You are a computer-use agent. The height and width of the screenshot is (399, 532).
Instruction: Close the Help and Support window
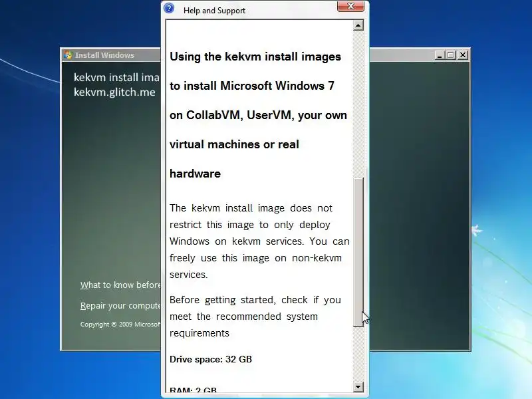point(350,6)
